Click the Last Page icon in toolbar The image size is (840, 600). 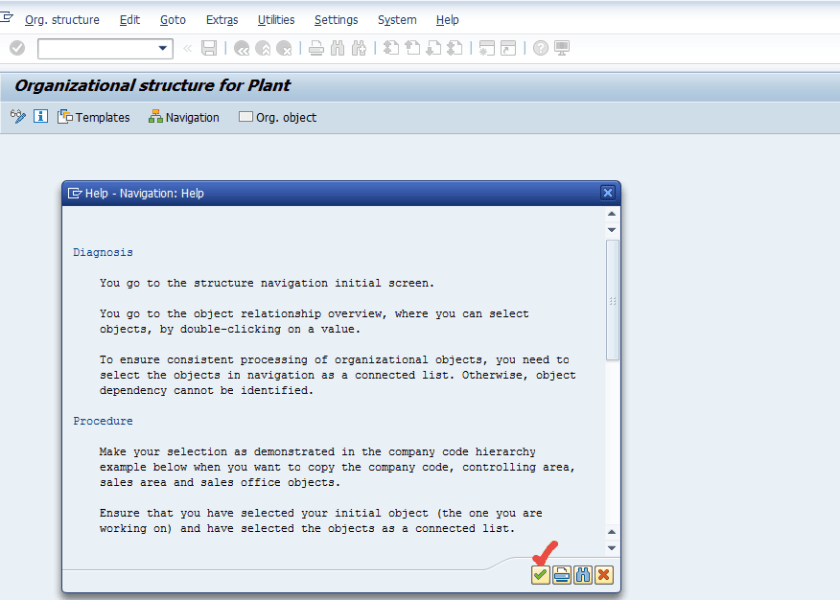point(454,48)
